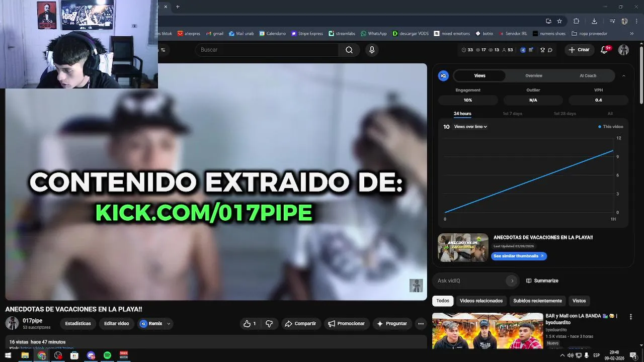Open the 017pipe channel avatar
The image size is (644, 362).
tap(12, 323)
